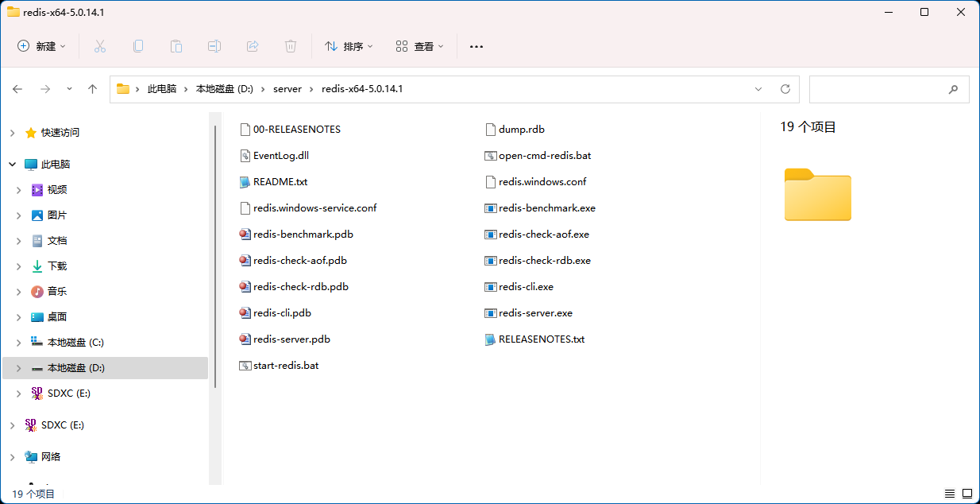This screenshot has width=980, height=504.
Task: Click the Copy icon in toolbar
Action: point(138,46)
